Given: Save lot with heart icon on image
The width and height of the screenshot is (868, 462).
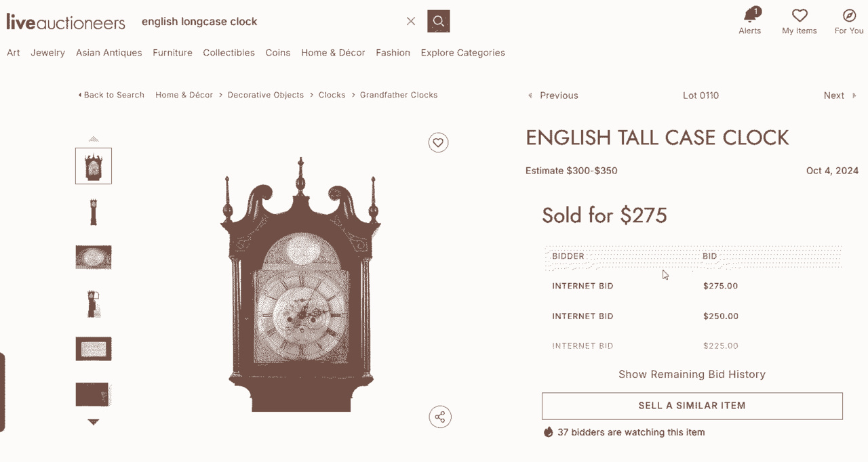Looking at the screenshot, I should pos(438,142).
